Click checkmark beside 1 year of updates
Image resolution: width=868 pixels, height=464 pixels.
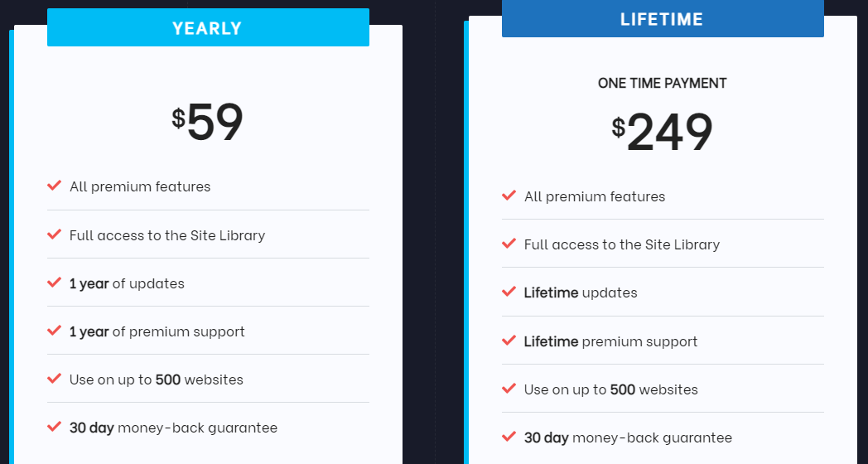tap(55, 283)
